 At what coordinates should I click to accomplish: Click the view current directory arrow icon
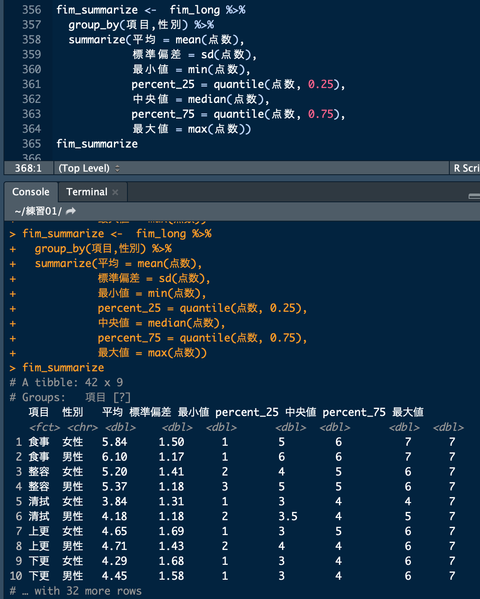[71, 211]
